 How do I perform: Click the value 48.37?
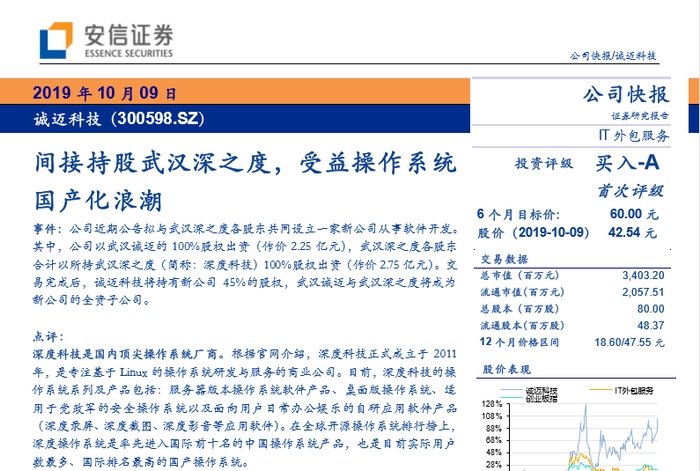click(651, 325)
